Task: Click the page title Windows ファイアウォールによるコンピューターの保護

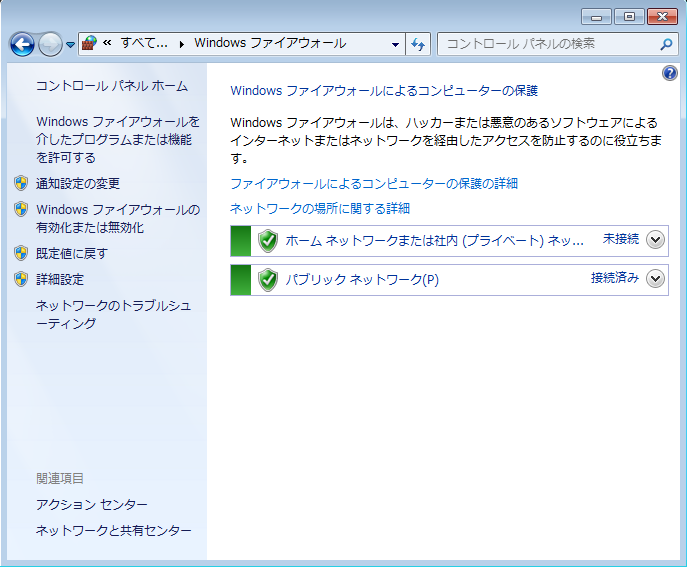Action: point(384,91)
